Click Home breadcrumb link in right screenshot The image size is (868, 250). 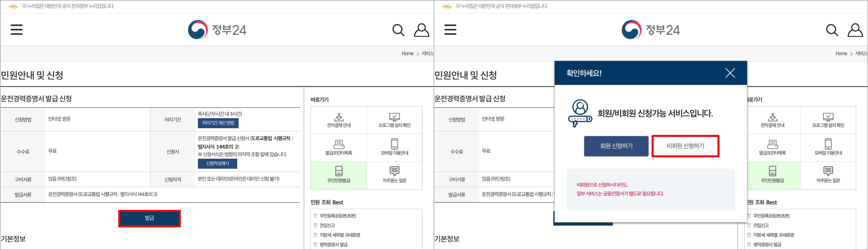(x=841, y=53)
